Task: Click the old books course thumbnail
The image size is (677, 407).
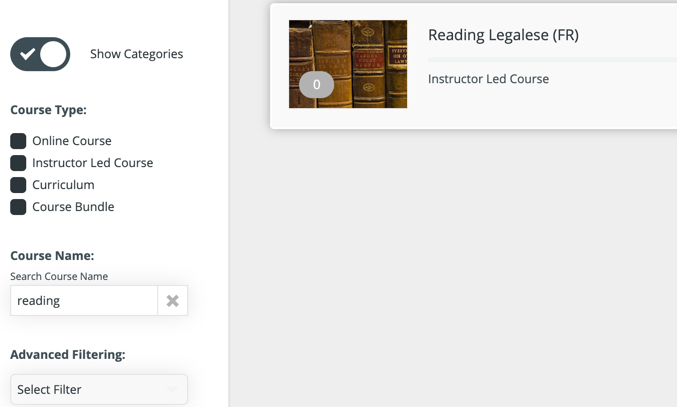Action: [x=348, y=64]
